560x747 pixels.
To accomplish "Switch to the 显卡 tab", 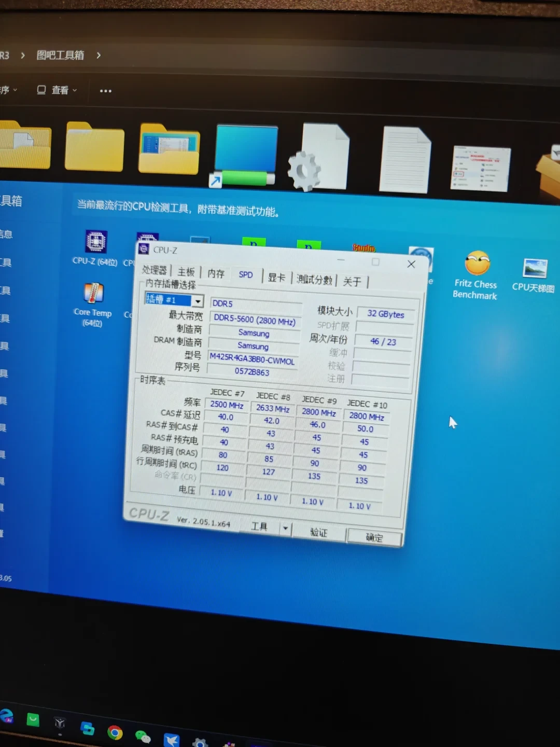I will [x=276, y=278].
